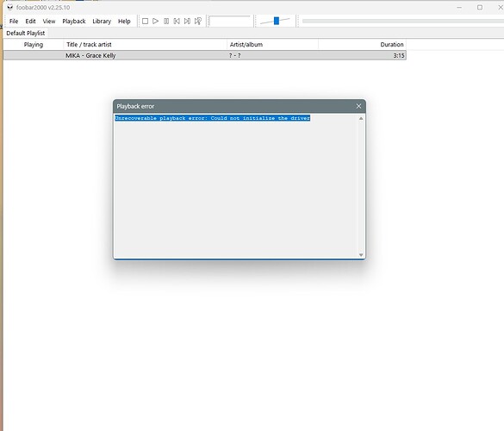This screenshot has height=431, width=504.
Task: Go to the previous track
Action: tap(177, 22)
